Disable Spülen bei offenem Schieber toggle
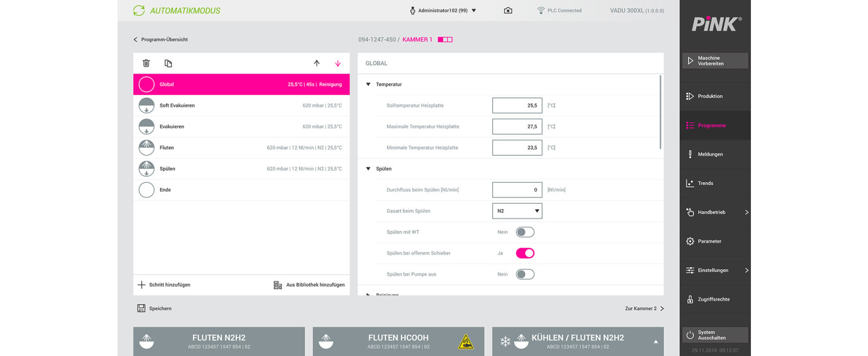This screenshot has width=868, height=356. (525, 253)
